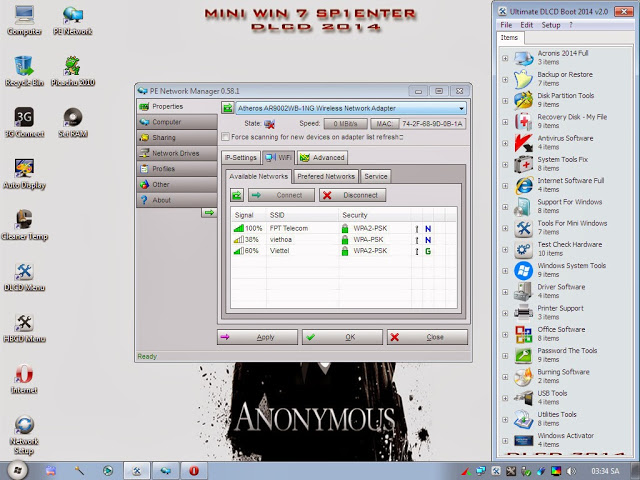Screen dimensions: 640x480
Task: Open the File menu in DLCD Boot
Action: point(506,25)
